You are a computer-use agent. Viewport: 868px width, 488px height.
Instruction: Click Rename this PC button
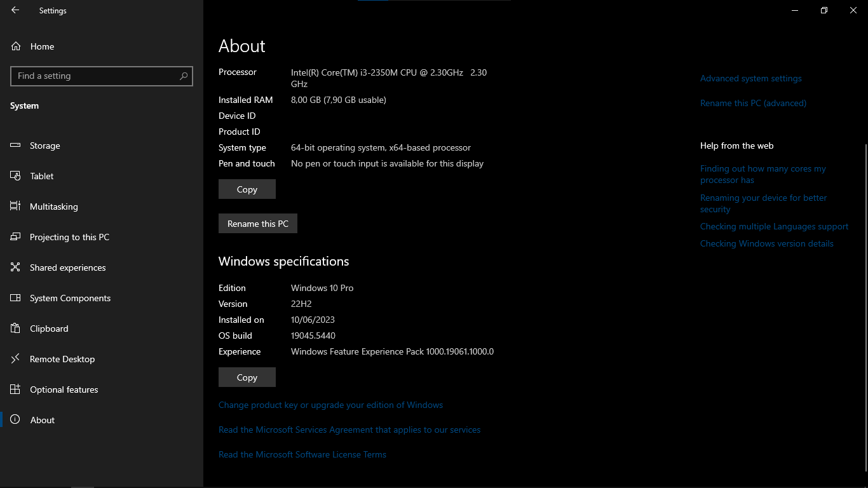(257, 224)
